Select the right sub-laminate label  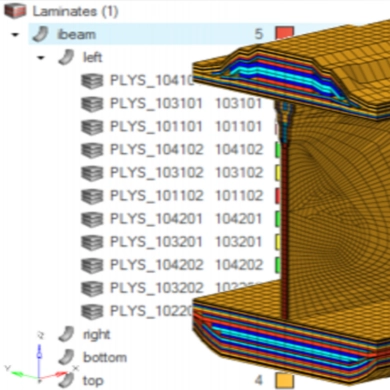pos(97,335)
